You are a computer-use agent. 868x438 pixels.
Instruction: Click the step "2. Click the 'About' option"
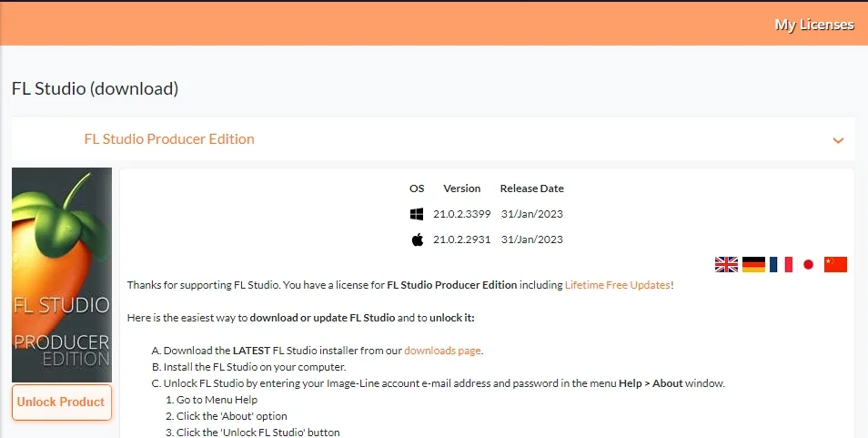pyautogui.click(x=227, y=416)
